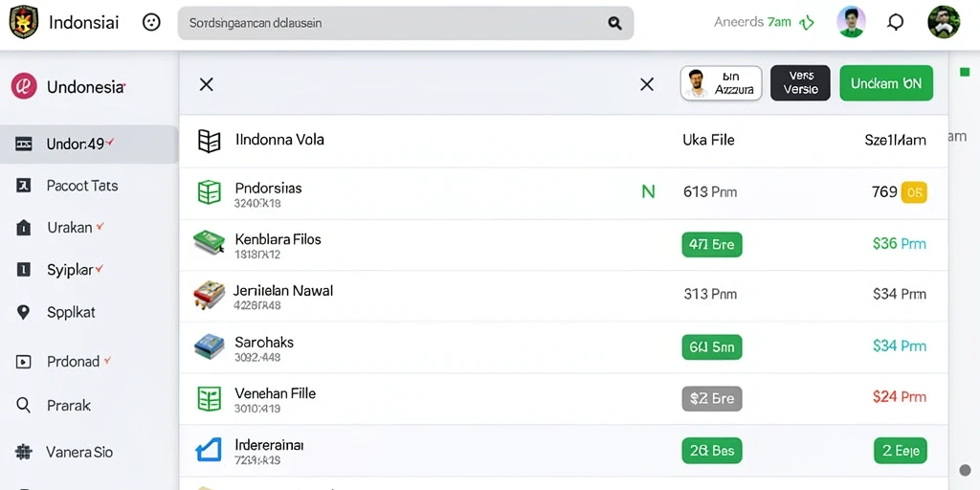Toggle the gray $2 Bre badge
980x490 pixels.
coord(712,398)
